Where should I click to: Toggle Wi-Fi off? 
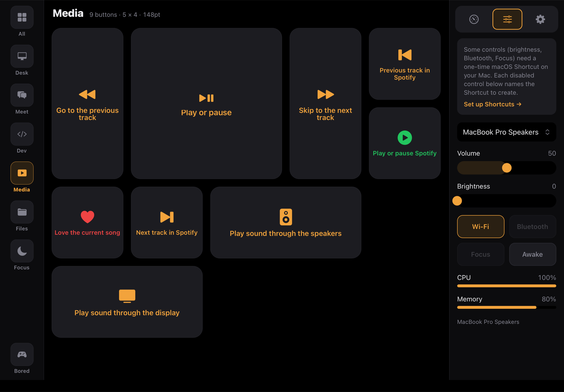(480, 227)
